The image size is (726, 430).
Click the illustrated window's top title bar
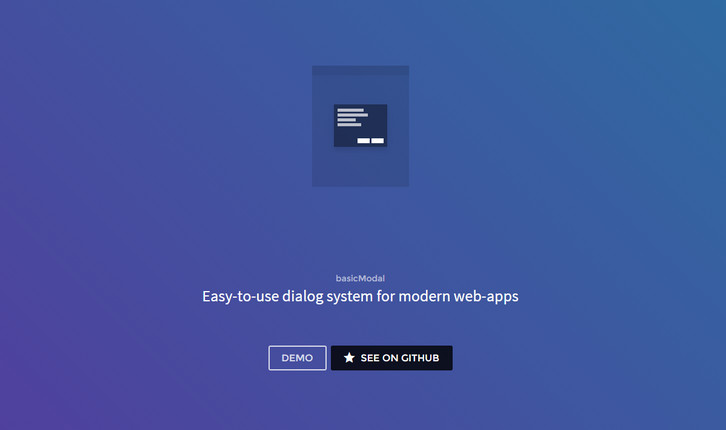[x=360, y=70]
